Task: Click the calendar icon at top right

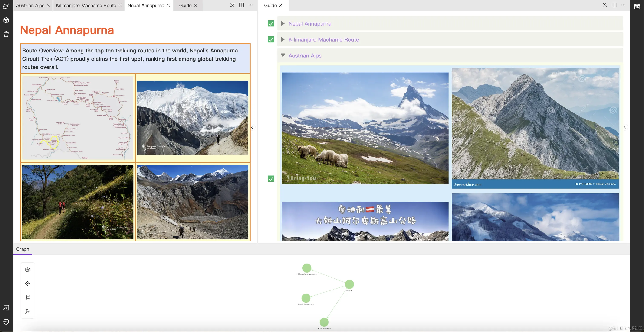Action: [x=637, y=6]
